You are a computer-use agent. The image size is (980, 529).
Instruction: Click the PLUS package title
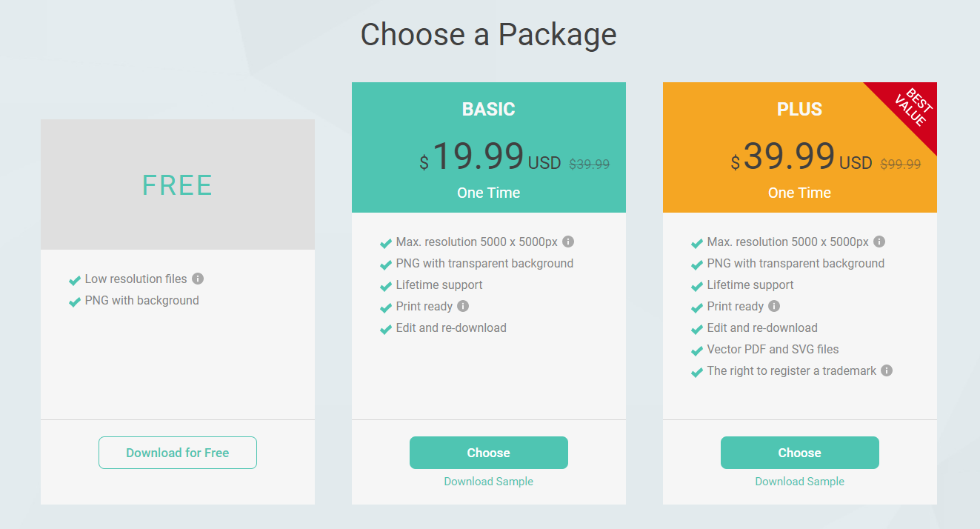tap(800, 109)
